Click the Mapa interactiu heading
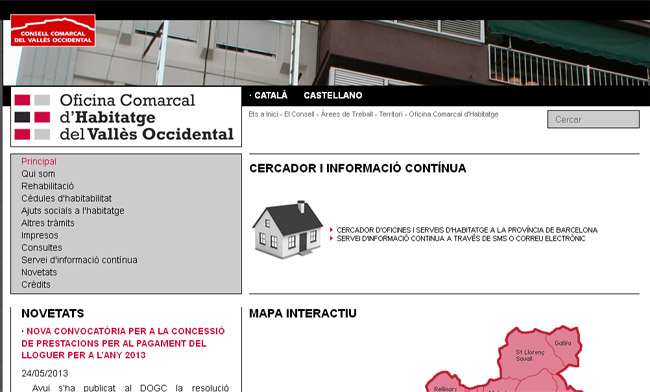650x392 pixels. (303, 313)
